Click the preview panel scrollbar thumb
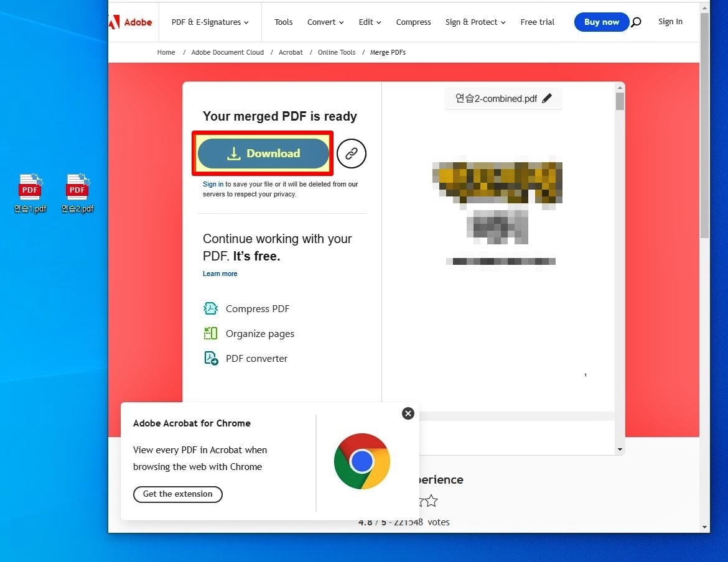This screenshot has height=562, width=728. [x=620, y=101]
